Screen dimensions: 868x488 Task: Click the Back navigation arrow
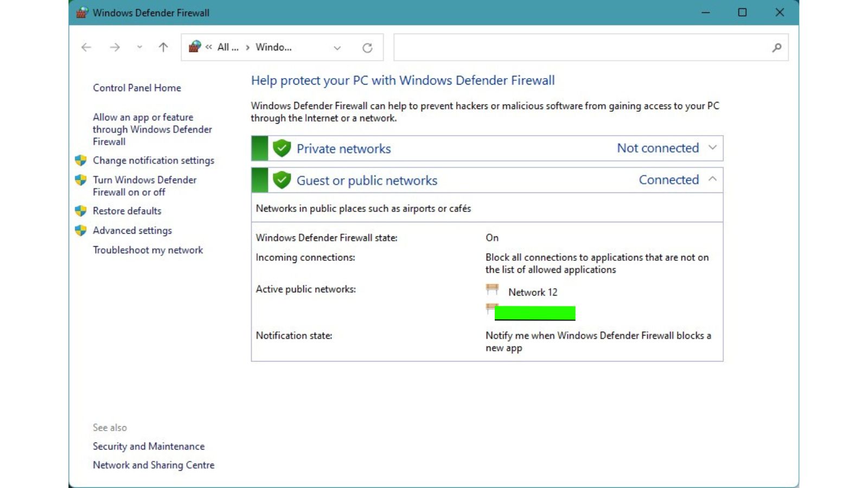[86, 47]
